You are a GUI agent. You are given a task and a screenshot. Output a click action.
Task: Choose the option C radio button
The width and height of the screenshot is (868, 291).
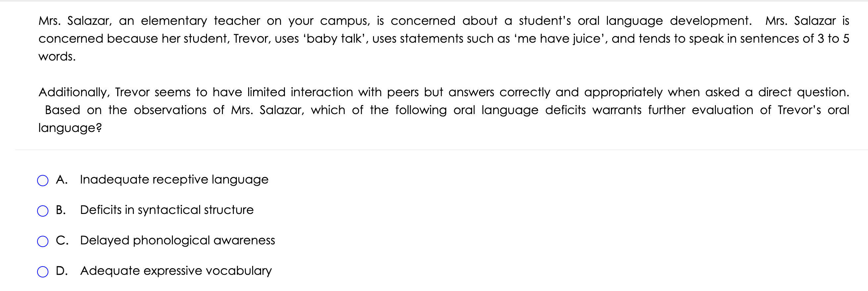[42, 241]
